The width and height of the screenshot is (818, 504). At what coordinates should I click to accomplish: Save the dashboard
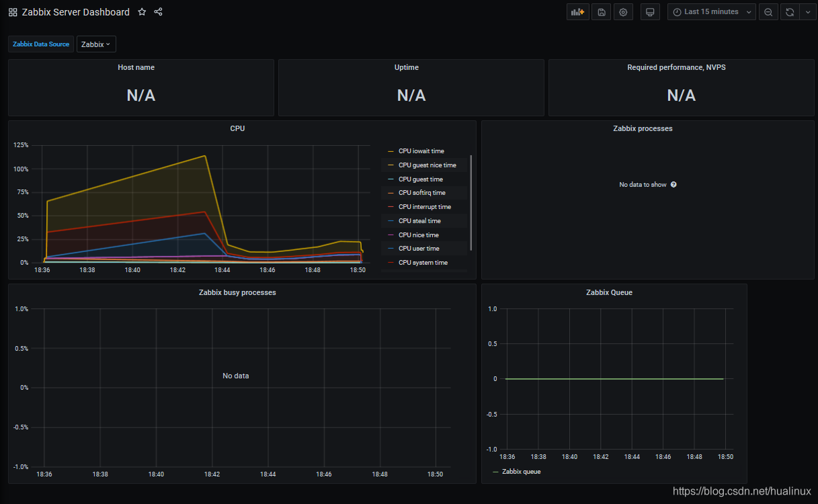(602, 12)
